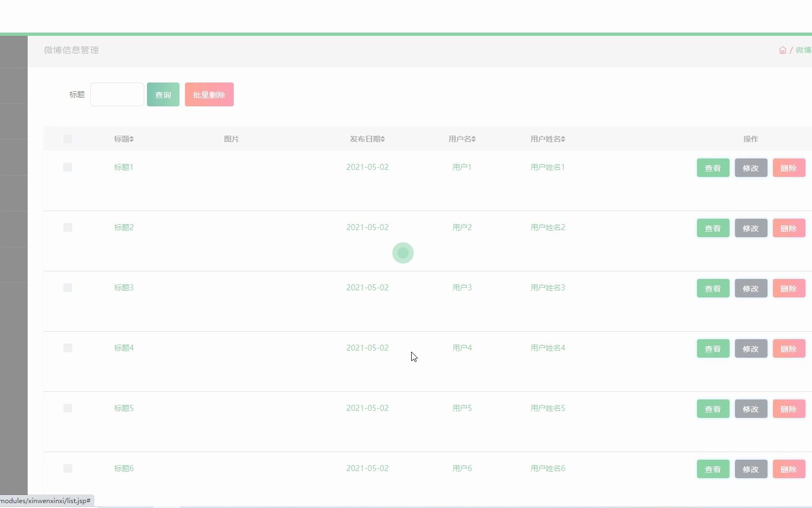
Task: Click the 用户2 username cell
Action: pyautogui.click(x=462, y=227)
